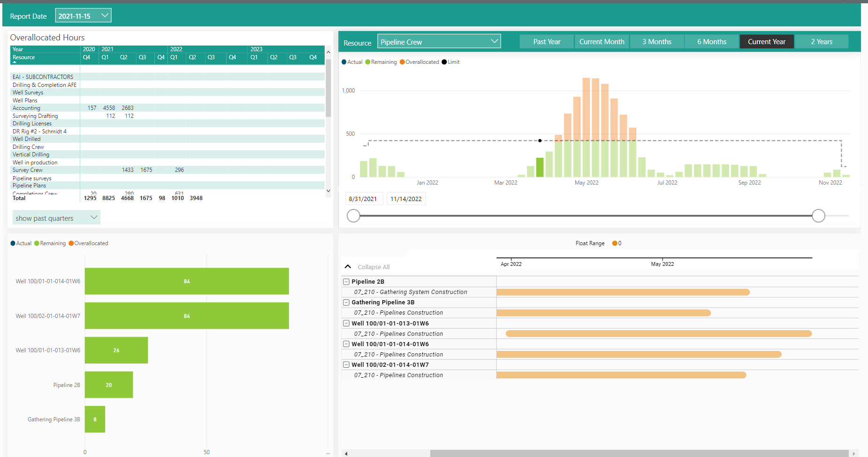The image size is (868, 457).
Task: Collapse the Pipeline 2B tree row
Action: [346, 282]
